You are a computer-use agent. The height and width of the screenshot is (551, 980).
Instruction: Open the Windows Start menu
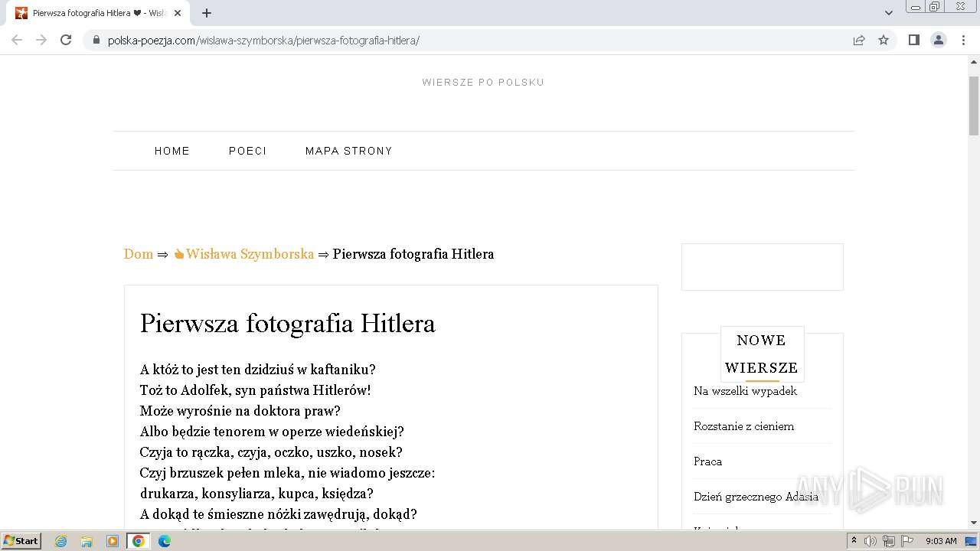pyautogui.click(x=21, y=540)
